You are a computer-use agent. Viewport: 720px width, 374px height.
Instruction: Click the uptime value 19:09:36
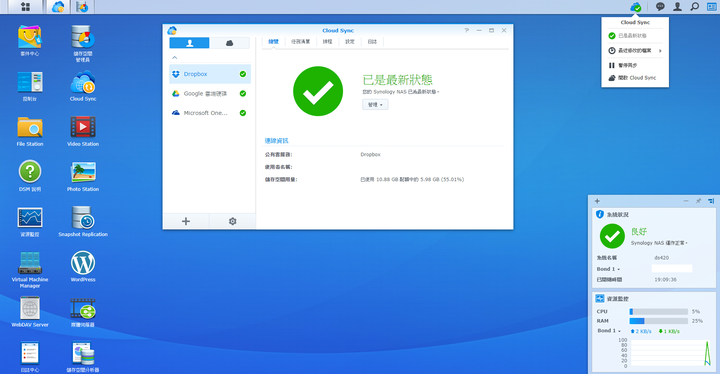pos(665,279)
